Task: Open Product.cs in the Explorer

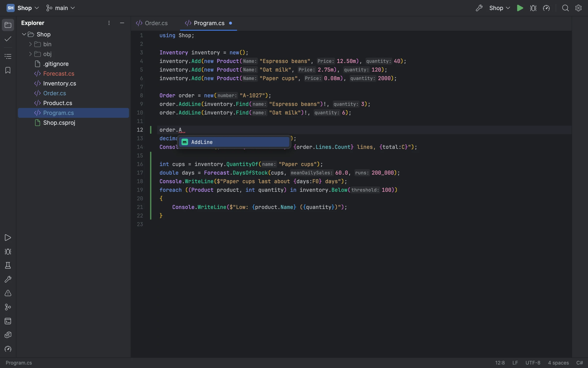Action: tap(73, 103)
